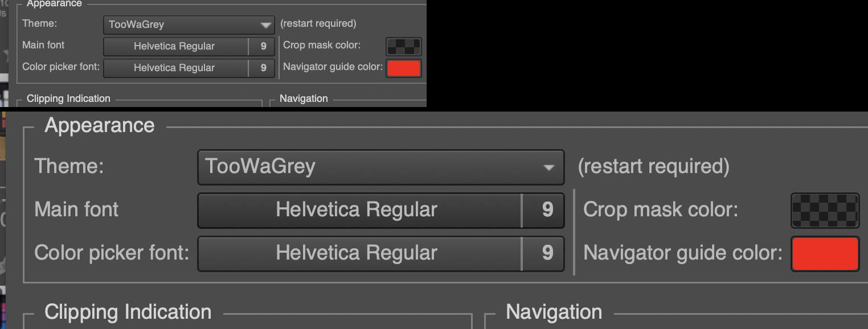Click the enlarged Navigation section heading
Image resolution: width=868 pixels, height=329 pixels.
pyautogui.click(x=554, y=312)
